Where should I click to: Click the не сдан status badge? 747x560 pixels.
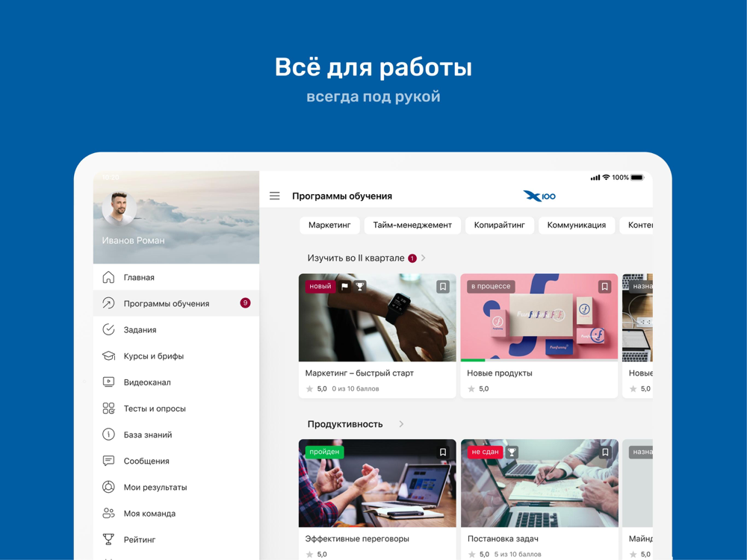point(485,452)
